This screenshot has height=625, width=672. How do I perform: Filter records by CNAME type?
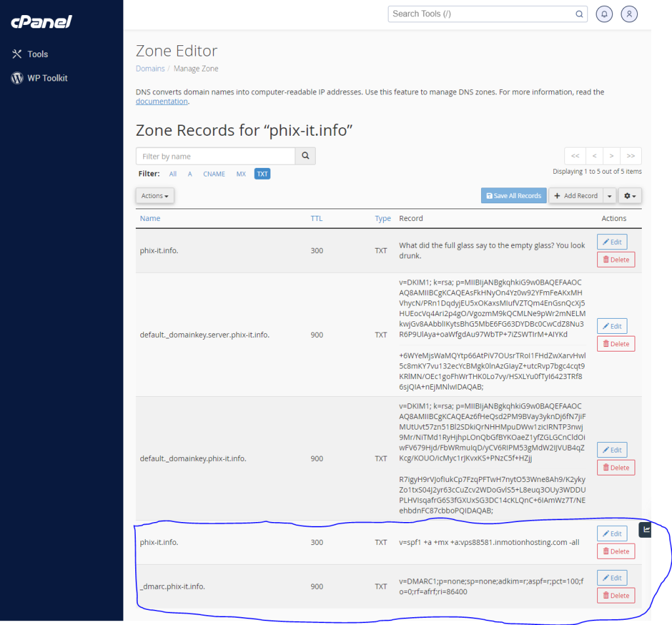click(x=214, y=174)
